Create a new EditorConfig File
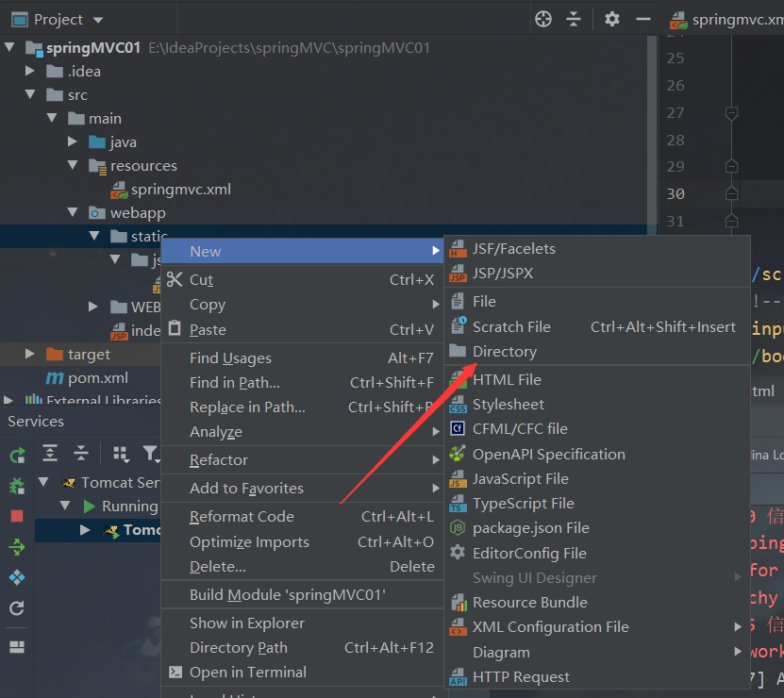Image resolution: width=784 pixels, height=698 pixels. [597, 553]
